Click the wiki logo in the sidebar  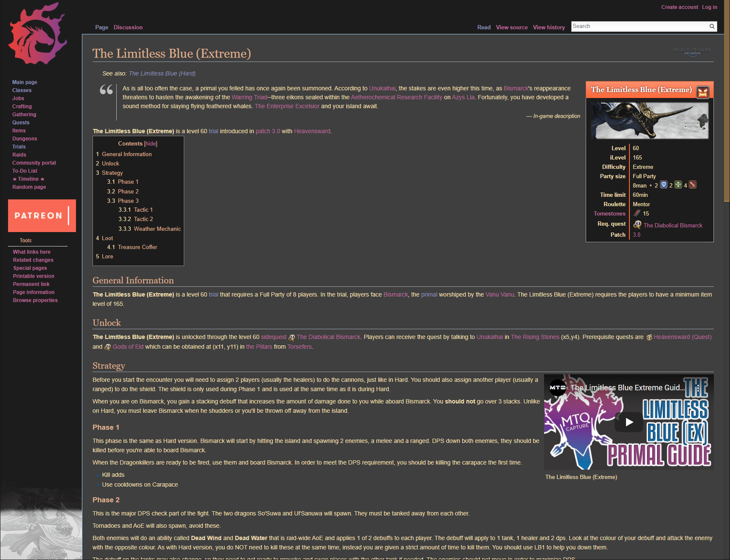tap(38, 34)
